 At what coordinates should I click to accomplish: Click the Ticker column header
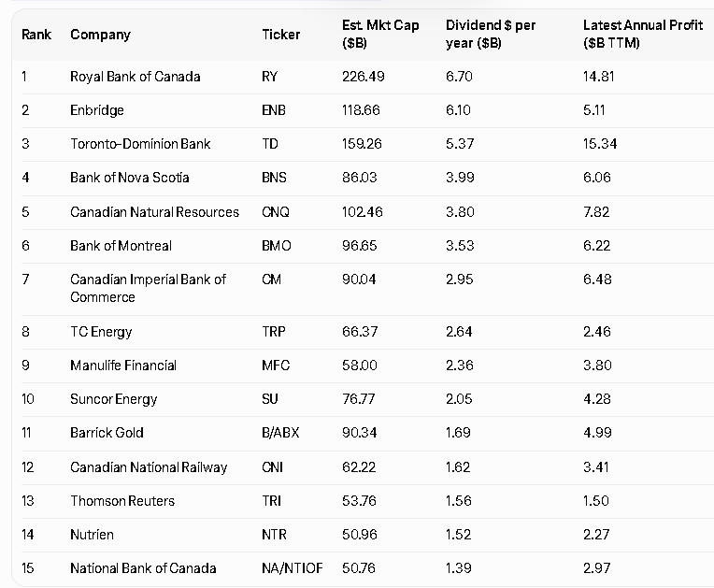tap(281, 35)
